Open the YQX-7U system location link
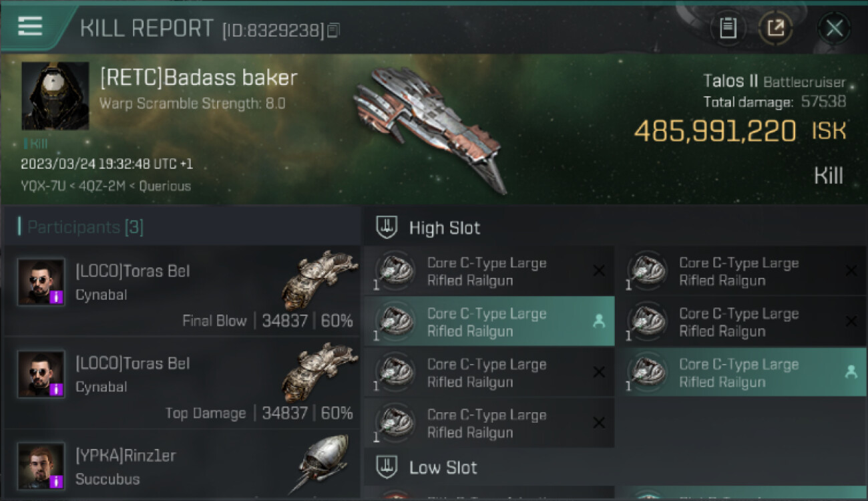The image size is (868, 501). pyautogui.click(x=44, y=186)
